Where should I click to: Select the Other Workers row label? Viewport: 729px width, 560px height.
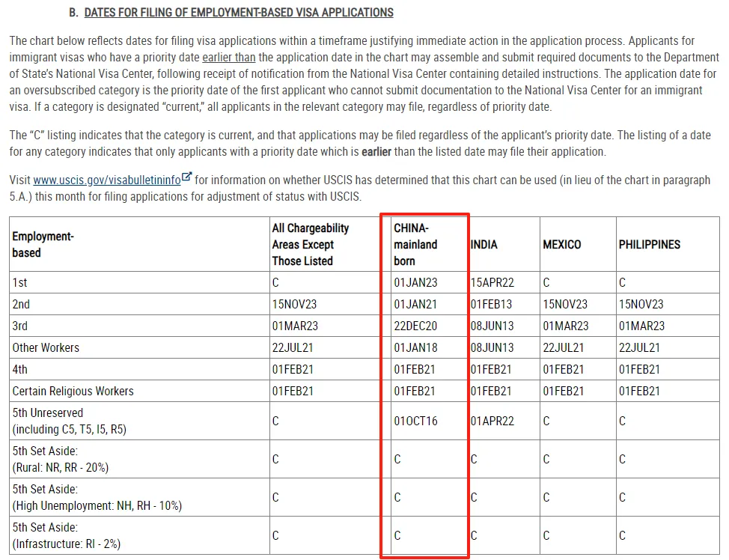(x=46, y=347)
